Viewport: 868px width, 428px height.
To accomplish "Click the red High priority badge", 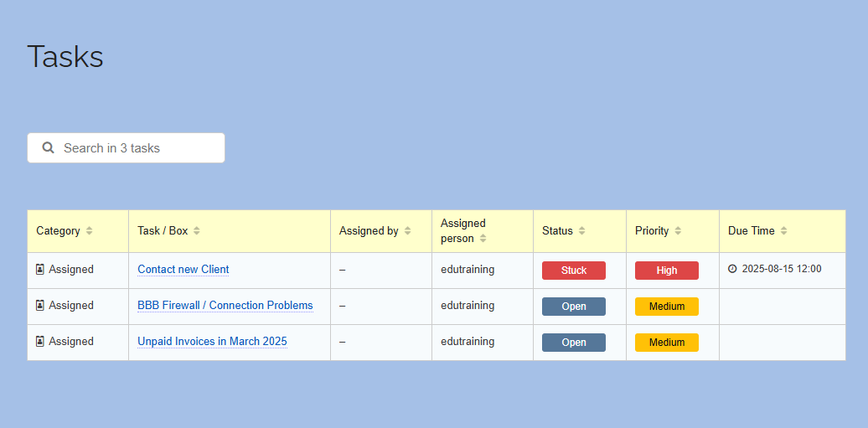I will [667, 271].
